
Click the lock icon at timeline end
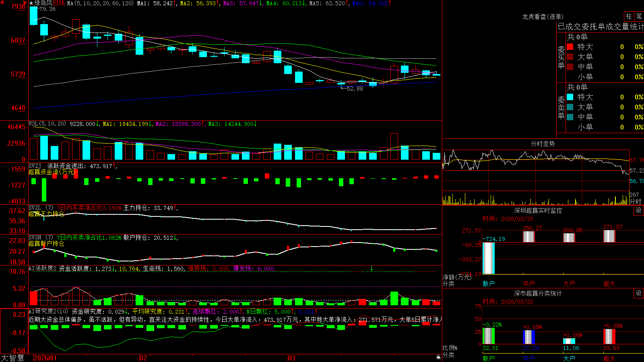tap(438, 357)
